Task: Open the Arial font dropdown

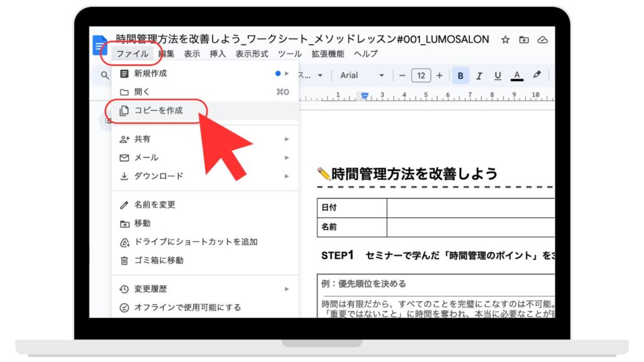Action: (362, 75)
